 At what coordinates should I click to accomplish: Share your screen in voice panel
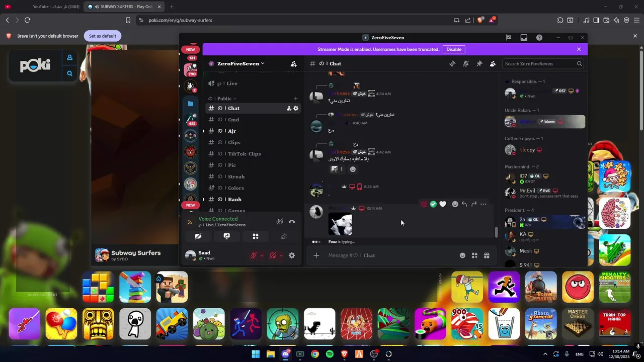click(x=227, y=236)
